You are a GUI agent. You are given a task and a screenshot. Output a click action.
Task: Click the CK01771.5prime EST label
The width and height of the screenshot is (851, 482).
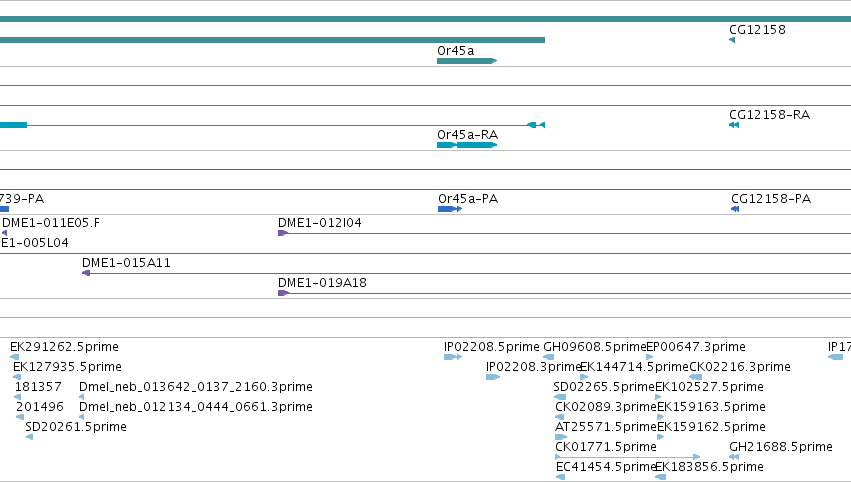pos(606,447)
